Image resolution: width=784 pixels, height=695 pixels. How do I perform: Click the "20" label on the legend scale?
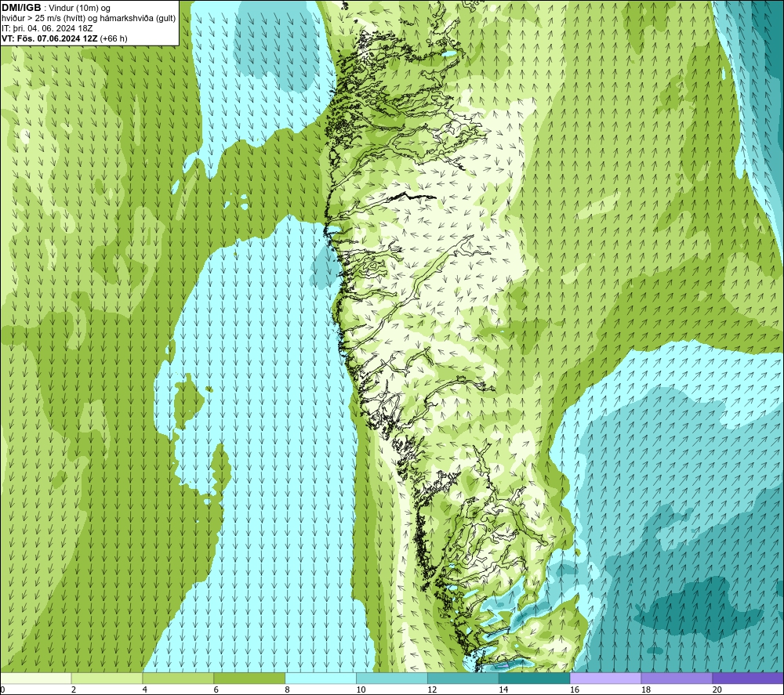pyautogui.click(x=717, y=690)
